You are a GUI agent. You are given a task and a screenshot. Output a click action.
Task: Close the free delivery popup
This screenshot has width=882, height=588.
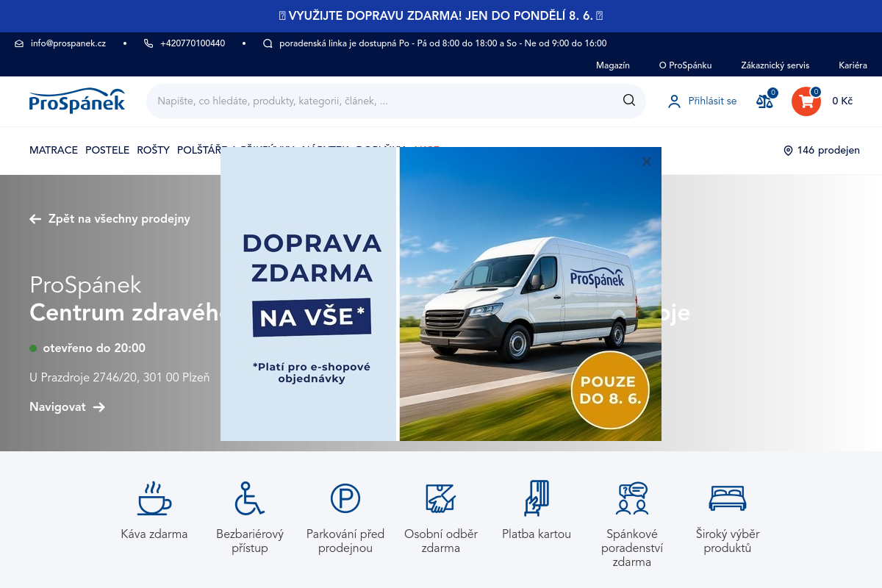(646, 162)
